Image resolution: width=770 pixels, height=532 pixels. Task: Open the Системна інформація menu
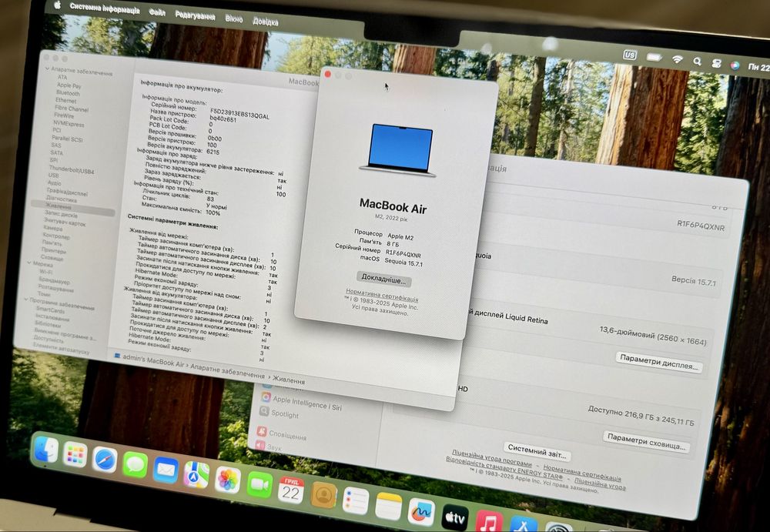(x=105, y=8)
